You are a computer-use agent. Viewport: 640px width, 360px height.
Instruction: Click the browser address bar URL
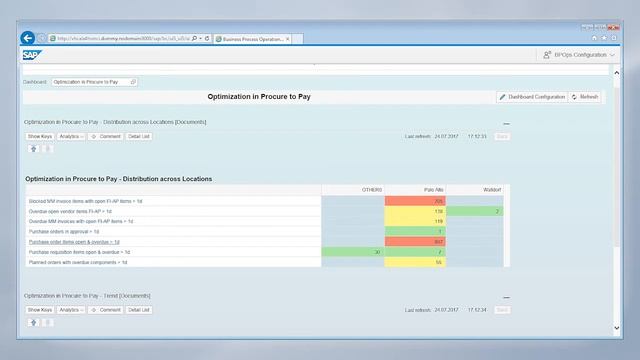coord(123,38)
